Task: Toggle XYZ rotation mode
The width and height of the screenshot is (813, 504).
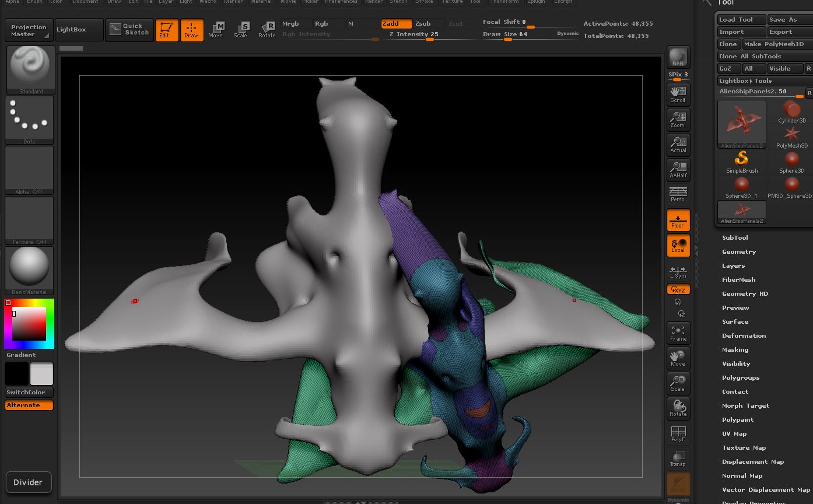Action: [678, 289]
